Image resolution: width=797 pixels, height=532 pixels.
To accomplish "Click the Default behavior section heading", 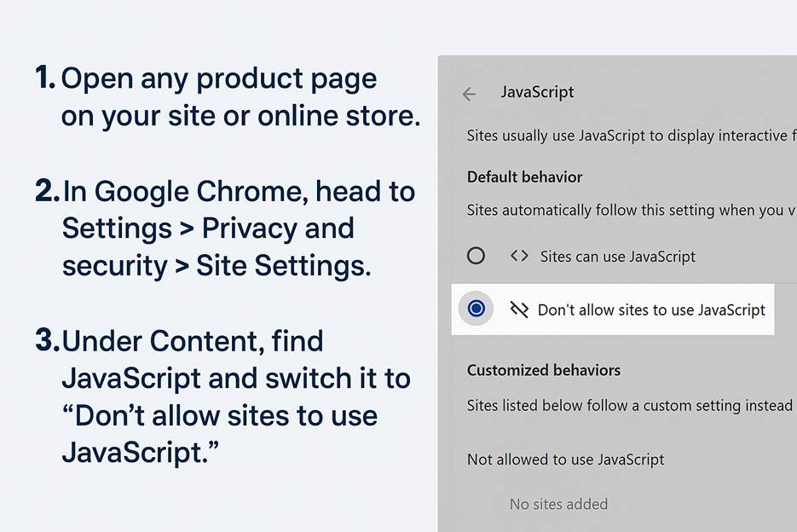I will pyautogui.click(x=524, y=177).
